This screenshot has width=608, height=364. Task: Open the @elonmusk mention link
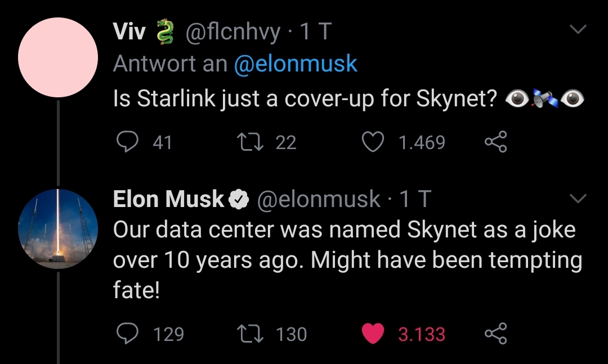[296, 64]
